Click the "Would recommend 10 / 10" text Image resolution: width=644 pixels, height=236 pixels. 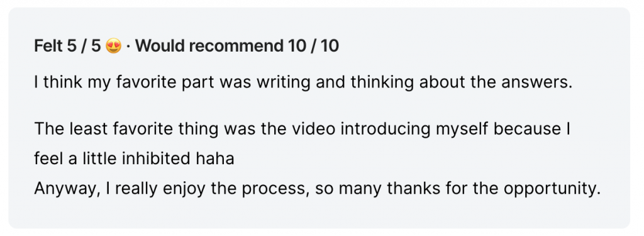click(x=236, y=46)
